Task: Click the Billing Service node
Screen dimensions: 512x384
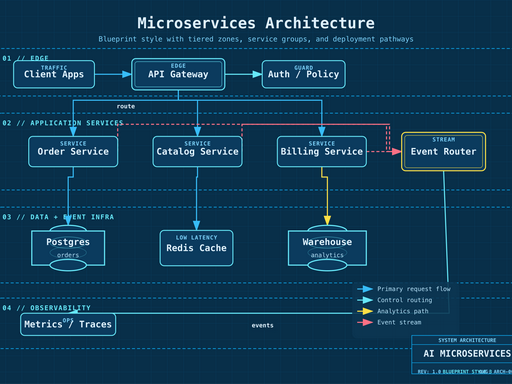Action: pyautogui.click(x=322, y=152)
